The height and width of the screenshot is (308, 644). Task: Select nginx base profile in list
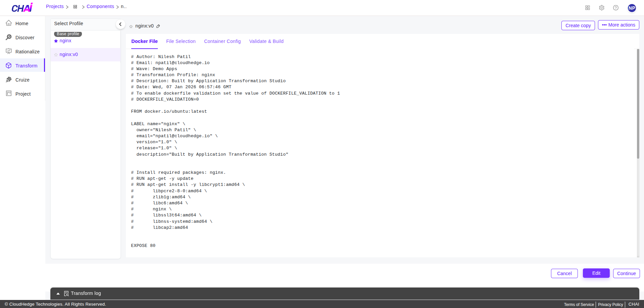pyautogui.click(x=65, y=41)
